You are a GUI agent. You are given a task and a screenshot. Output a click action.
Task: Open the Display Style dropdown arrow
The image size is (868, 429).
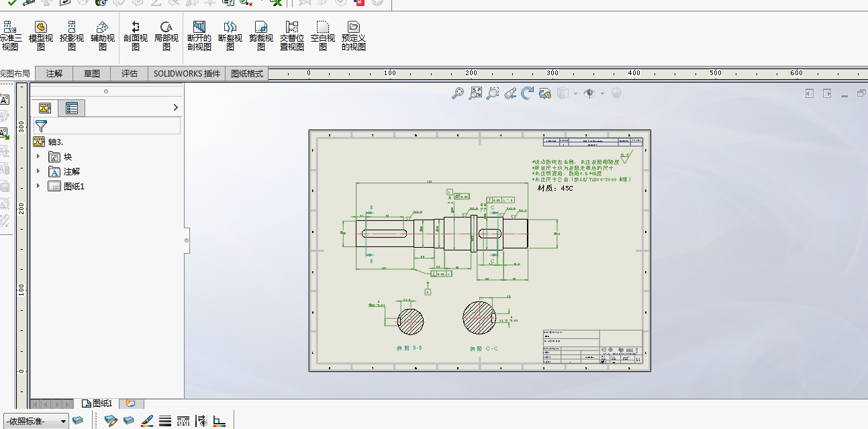(575, 94)
